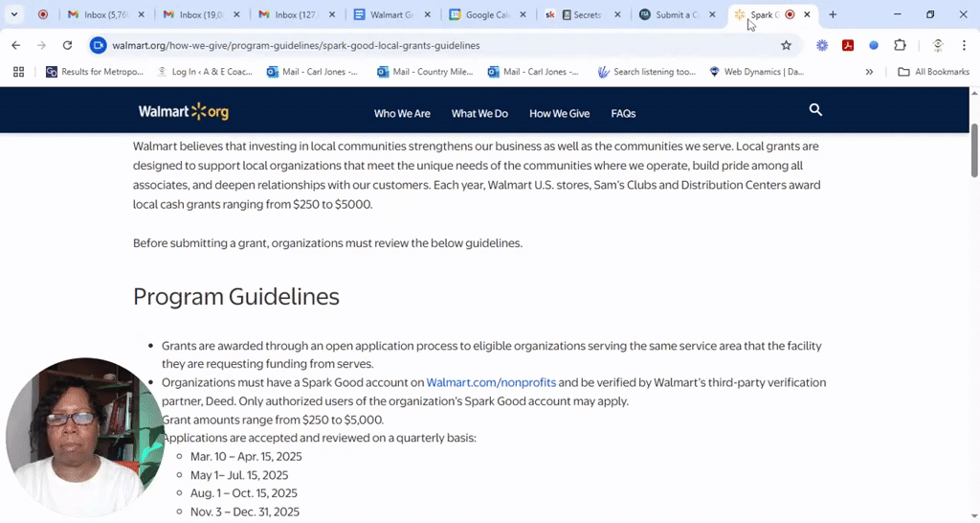The width and height of the screenshot is (980, 523).
Task: Open the red Adobe Acrobat extension
Action: coord(848,45)
